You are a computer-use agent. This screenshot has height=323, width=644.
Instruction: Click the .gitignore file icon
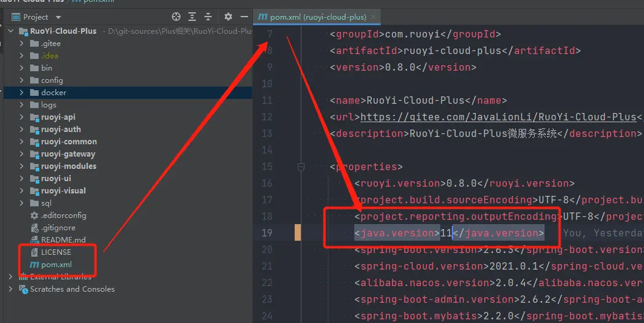(34, 228)
